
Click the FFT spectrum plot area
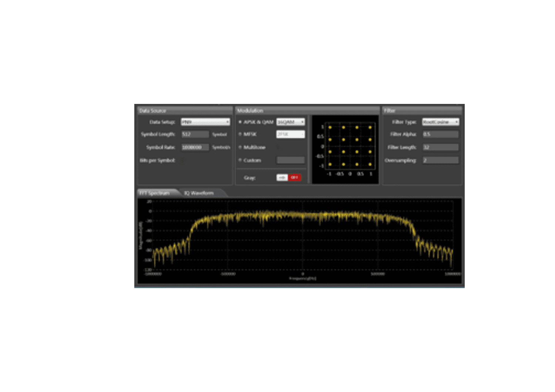coord(300,241)
